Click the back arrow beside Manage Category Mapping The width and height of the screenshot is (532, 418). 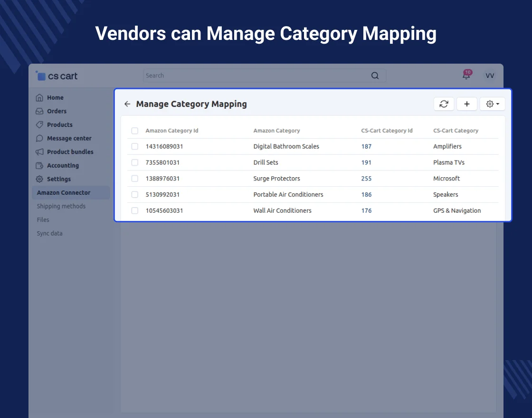point(127,104)
